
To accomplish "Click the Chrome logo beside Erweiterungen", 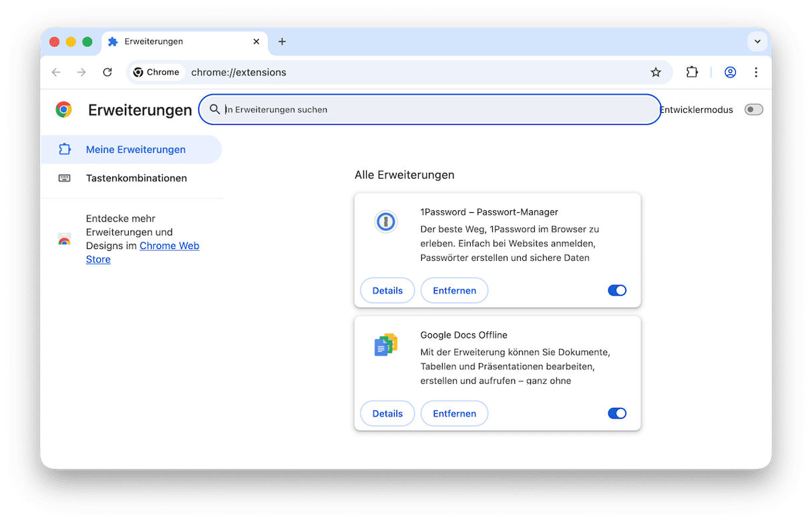I will [x=64, y=109].
